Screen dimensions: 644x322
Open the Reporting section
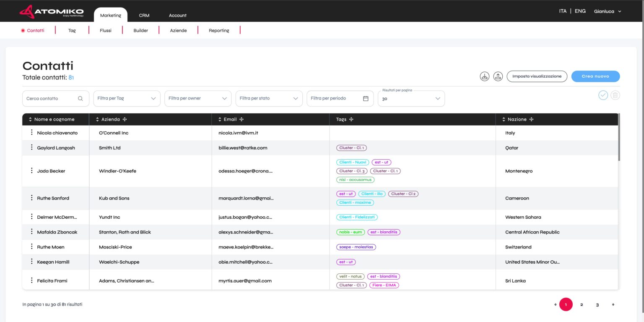219,30
